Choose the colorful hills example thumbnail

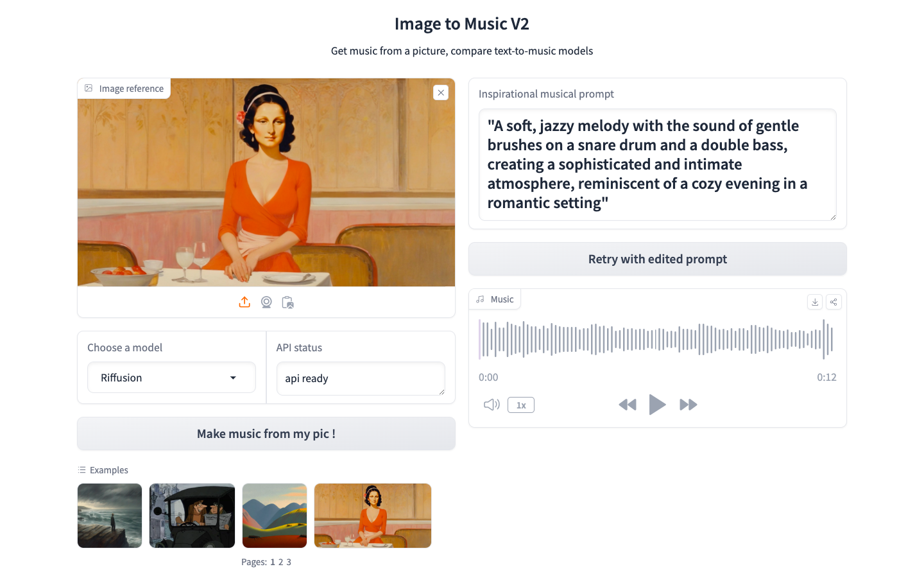[275, 516]
